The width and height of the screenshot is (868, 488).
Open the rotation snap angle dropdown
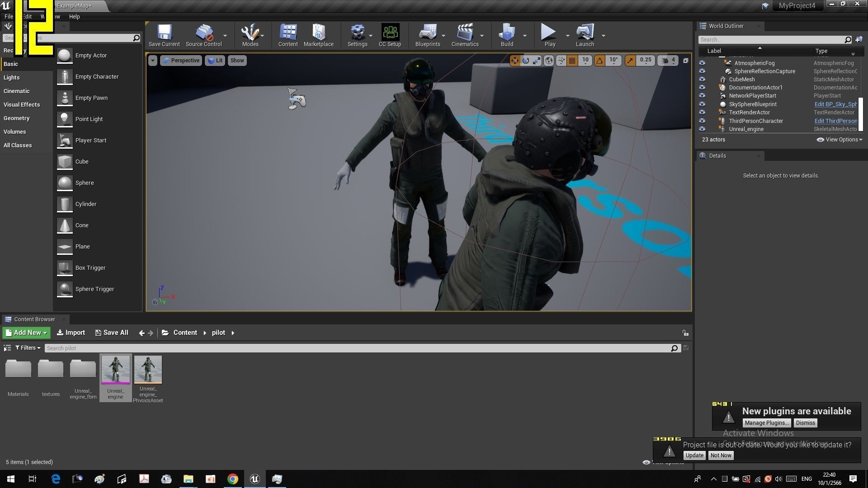point(613,61)
